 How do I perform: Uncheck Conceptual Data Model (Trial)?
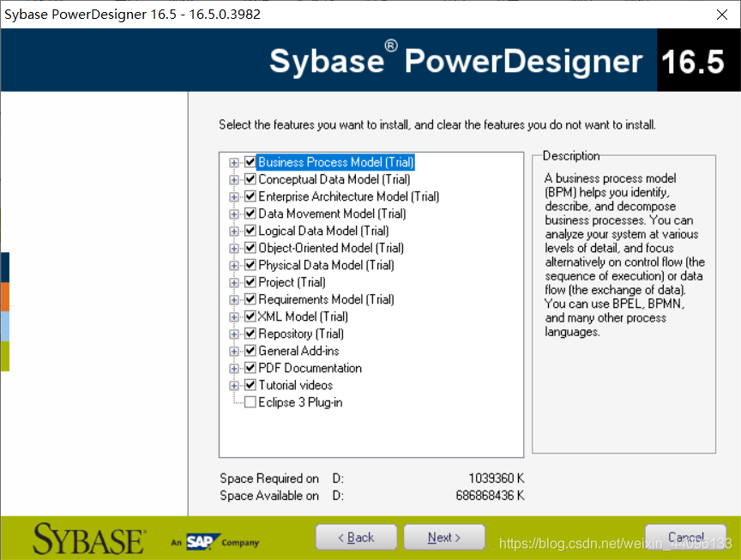click(x=250, y=179)
